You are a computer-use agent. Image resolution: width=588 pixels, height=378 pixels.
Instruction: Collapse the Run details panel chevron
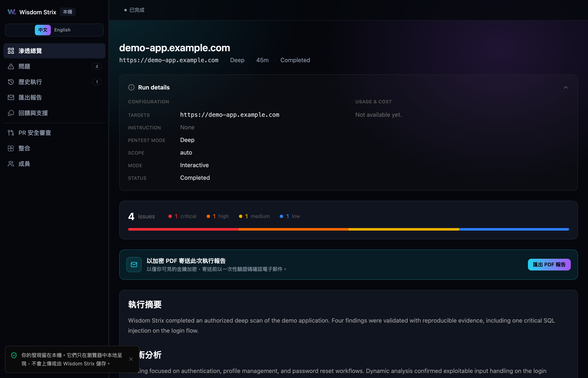pyautogui.click(x=566, y=88)
